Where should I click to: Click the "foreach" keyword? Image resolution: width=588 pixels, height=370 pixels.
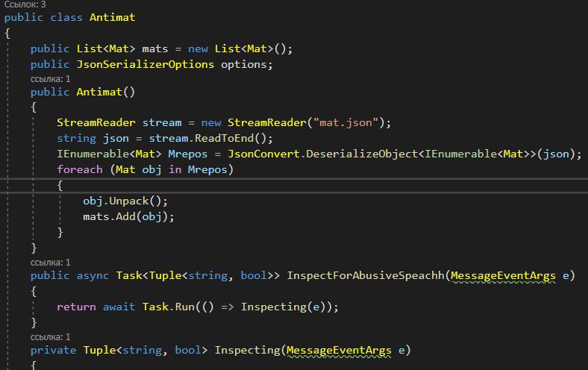(x=80, y=169)
